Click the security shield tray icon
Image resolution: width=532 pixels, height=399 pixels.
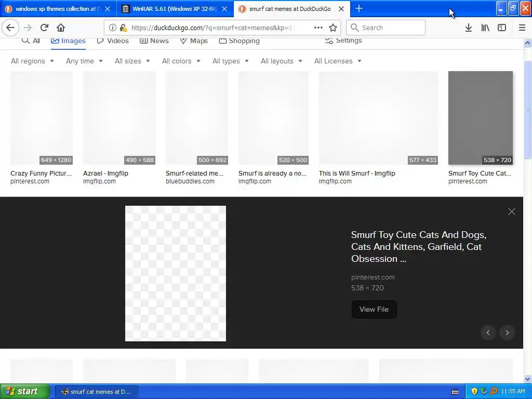pyautogui.click(x=474, y=392)
